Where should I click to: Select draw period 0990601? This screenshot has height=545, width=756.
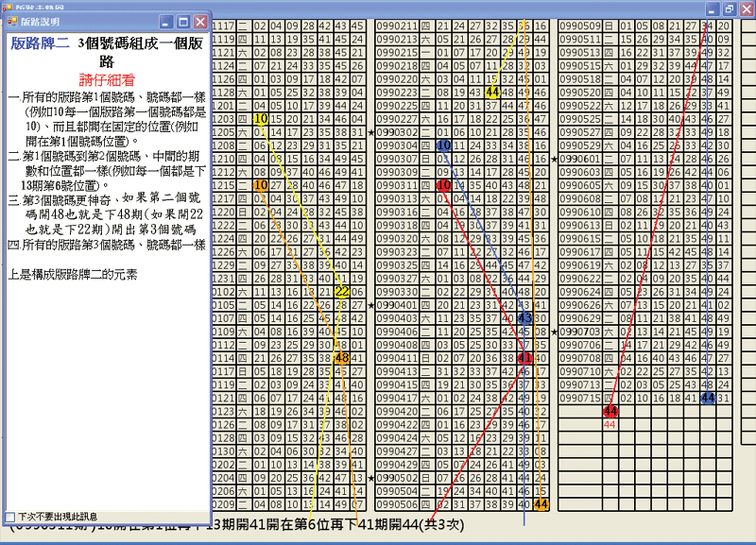click(580, 159)
